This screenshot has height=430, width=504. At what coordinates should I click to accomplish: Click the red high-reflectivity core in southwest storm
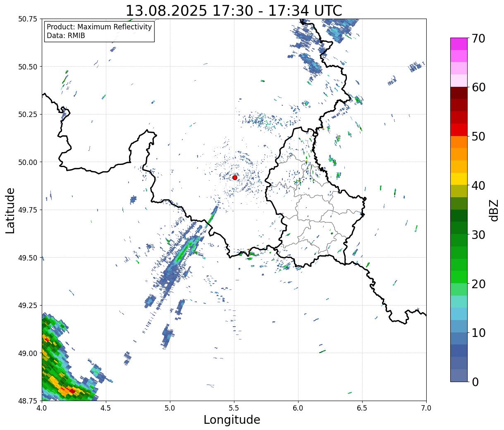tap(72, 391)
